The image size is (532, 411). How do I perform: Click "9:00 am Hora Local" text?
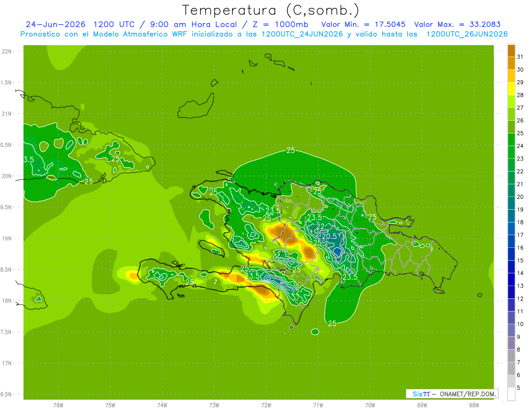click(193, 24)
